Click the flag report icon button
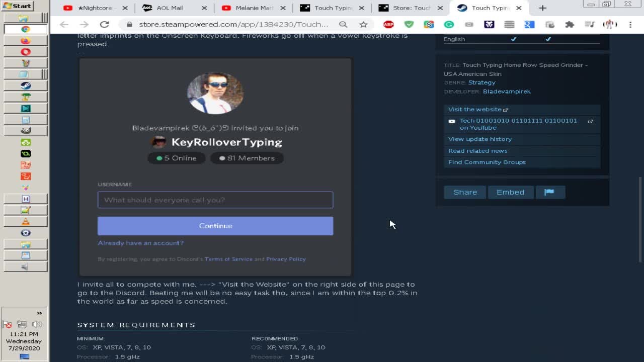This screenshot has width=644, height=362. pyautogui.click(x=549, y=192)
